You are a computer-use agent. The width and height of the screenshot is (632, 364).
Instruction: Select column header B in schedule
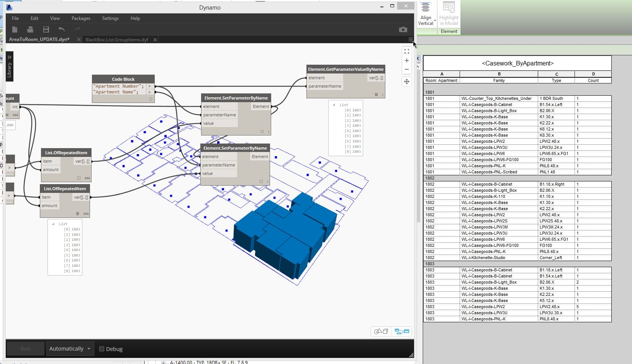[x=499, y=74]
